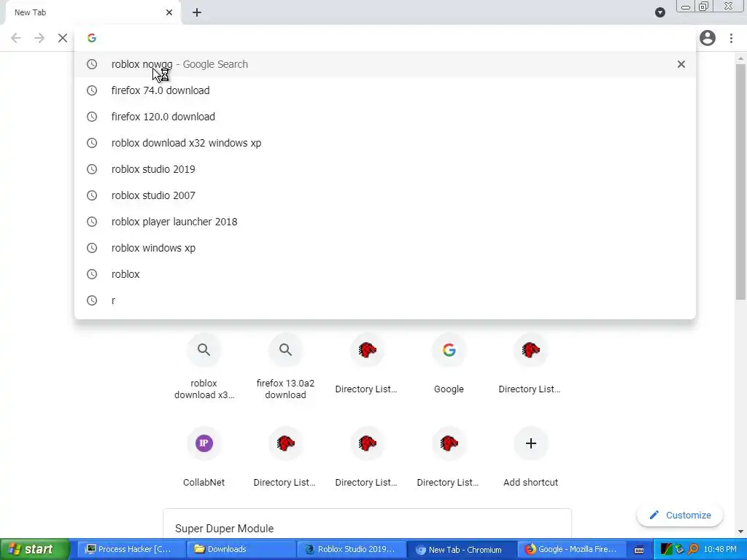Click the Google icon in address bar
This screenshot has width=747, height=560.
pos(92,38)
